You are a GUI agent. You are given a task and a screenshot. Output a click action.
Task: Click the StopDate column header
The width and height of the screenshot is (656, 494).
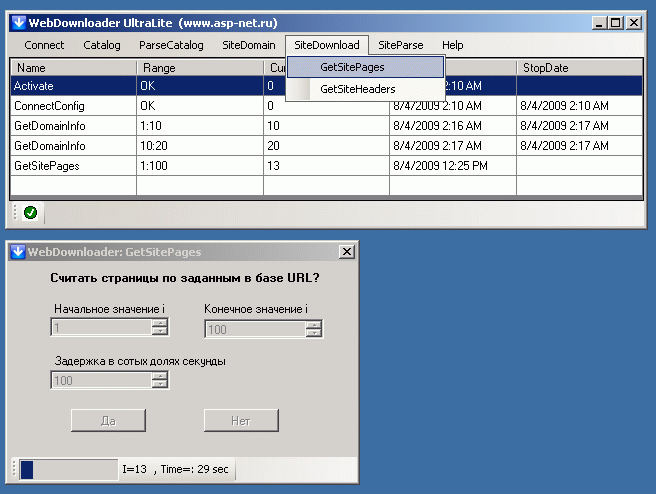click(580, 67)
